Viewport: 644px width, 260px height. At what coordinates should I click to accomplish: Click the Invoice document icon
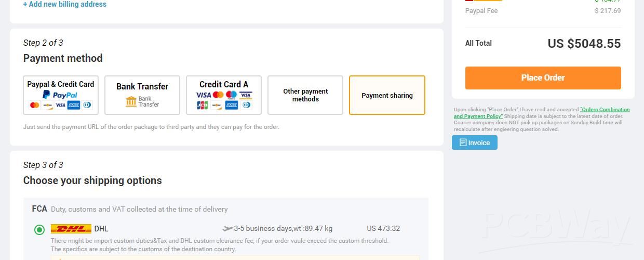(463, 142)
